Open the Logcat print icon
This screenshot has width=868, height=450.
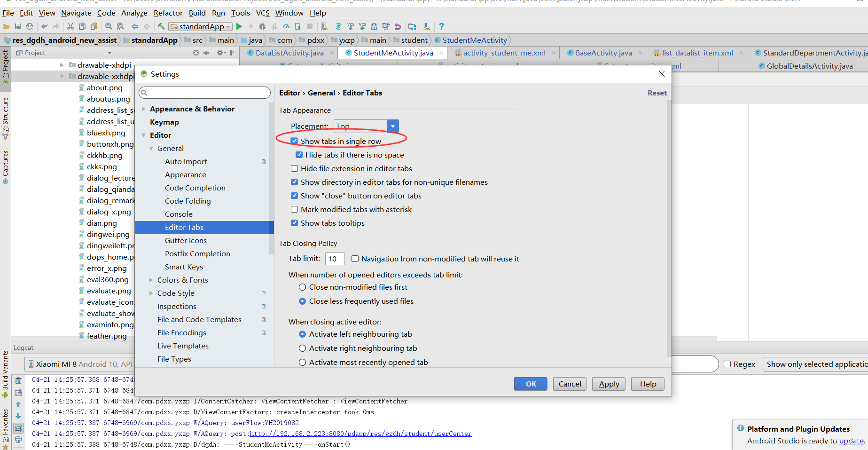point(18,440)
